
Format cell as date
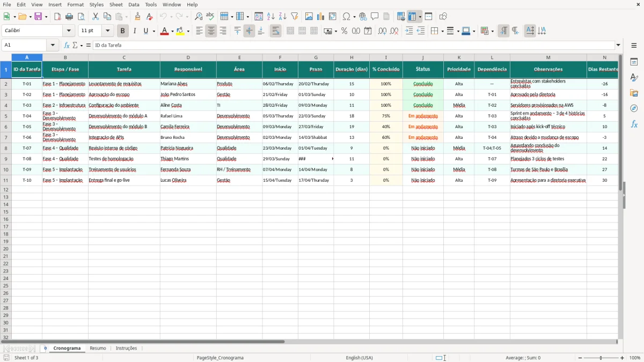click(368, 31)
